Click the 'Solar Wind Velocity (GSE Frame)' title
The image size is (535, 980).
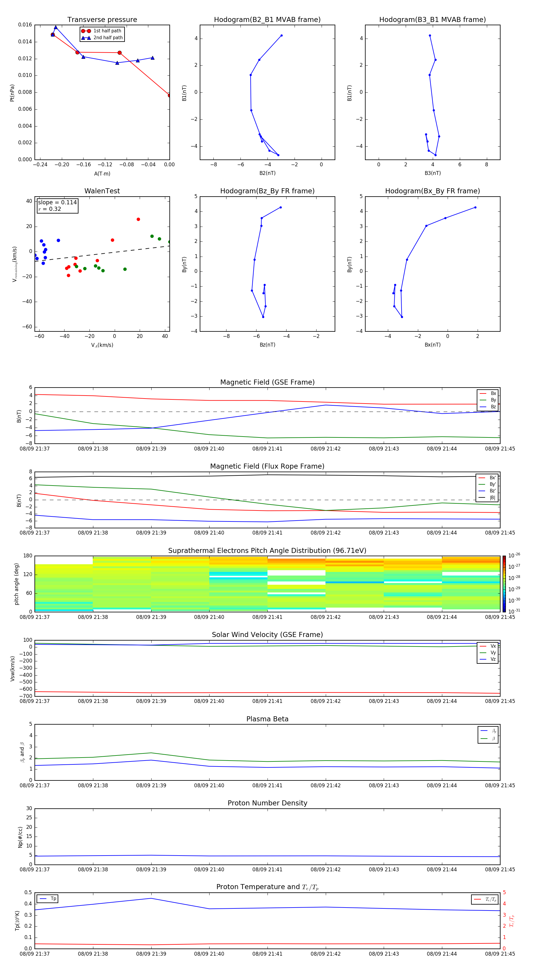click(x=267, y=635)
